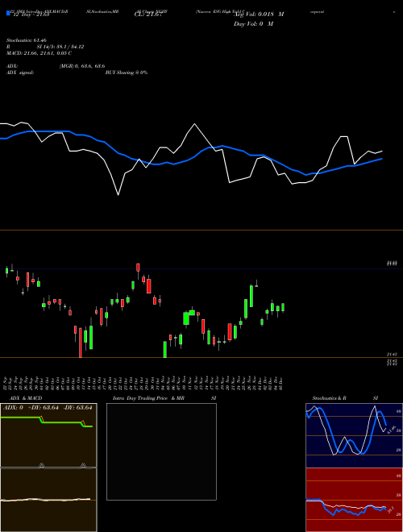Select the 'Day Vol: 0 M' text
The width and height of the screenshot is (403, 532).
pos(253,24)
